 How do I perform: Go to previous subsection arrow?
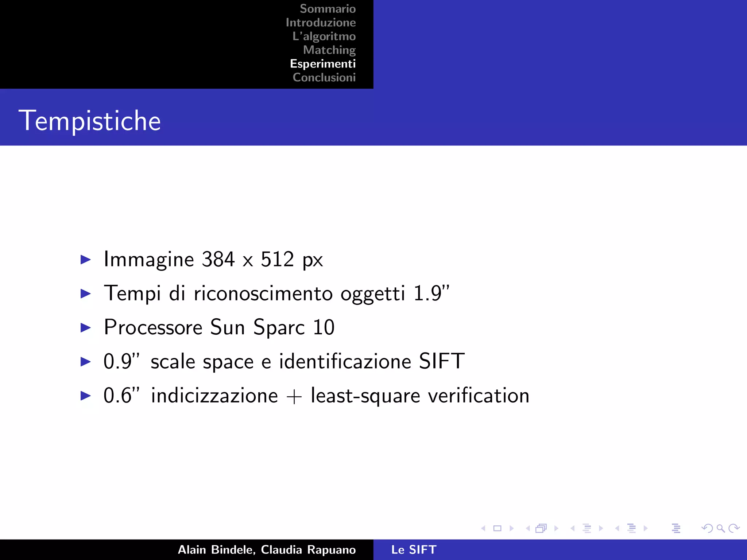point(573,528)
